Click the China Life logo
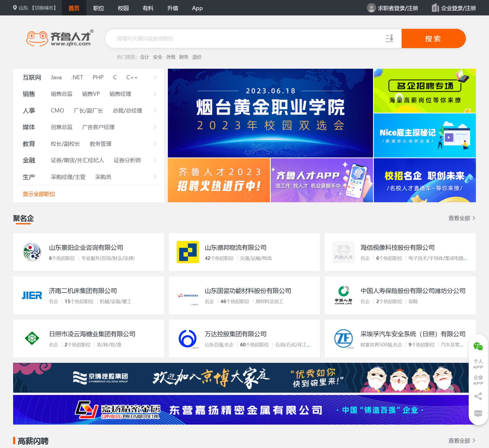This screenshot has width=489, height=448. pos(343,295)
